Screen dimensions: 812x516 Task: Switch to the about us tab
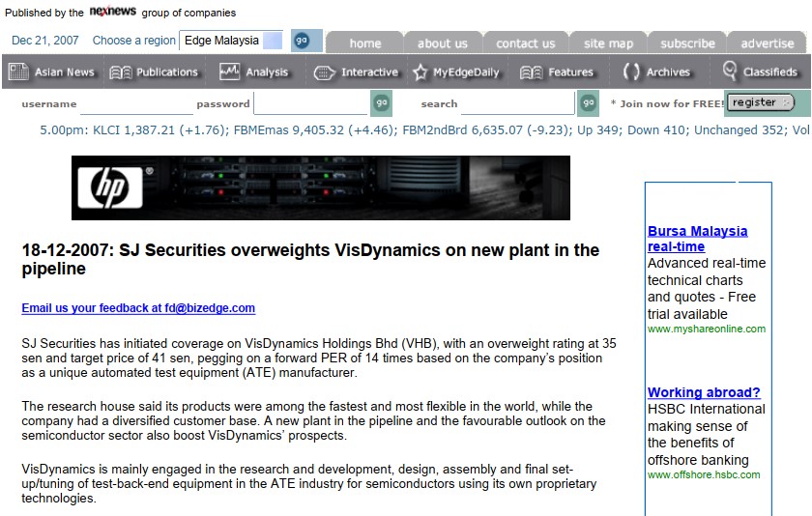(x=442, y=43)
